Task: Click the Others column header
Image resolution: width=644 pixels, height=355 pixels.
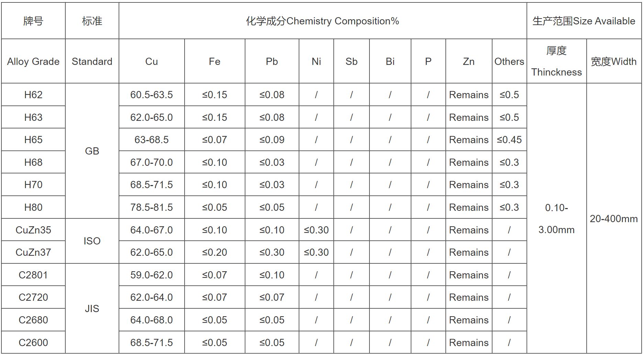Action: click(509, 61)
